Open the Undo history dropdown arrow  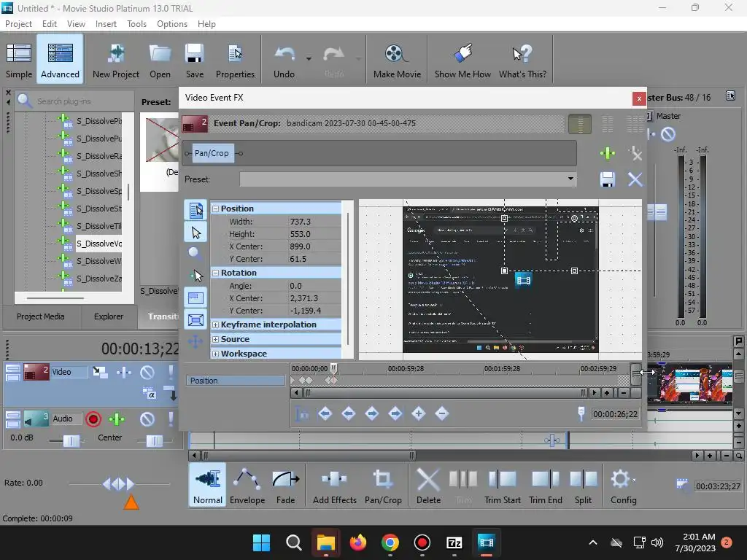309,59
